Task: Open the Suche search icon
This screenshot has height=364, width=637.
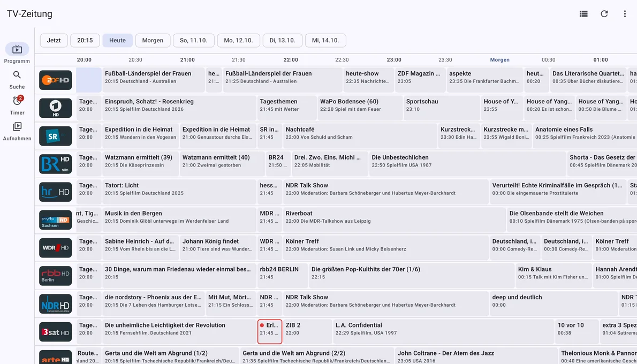Action: click(17, 75)
